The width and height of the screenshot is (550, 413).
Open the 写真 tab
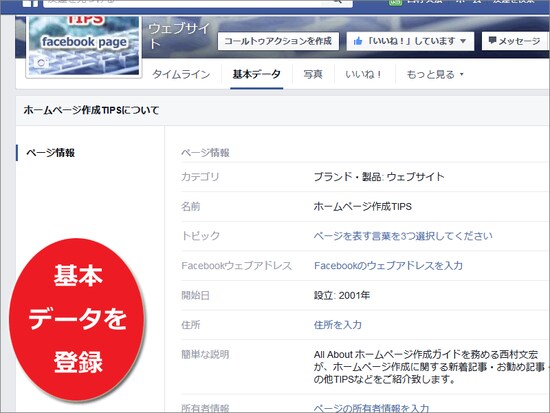tap(313, 74)
